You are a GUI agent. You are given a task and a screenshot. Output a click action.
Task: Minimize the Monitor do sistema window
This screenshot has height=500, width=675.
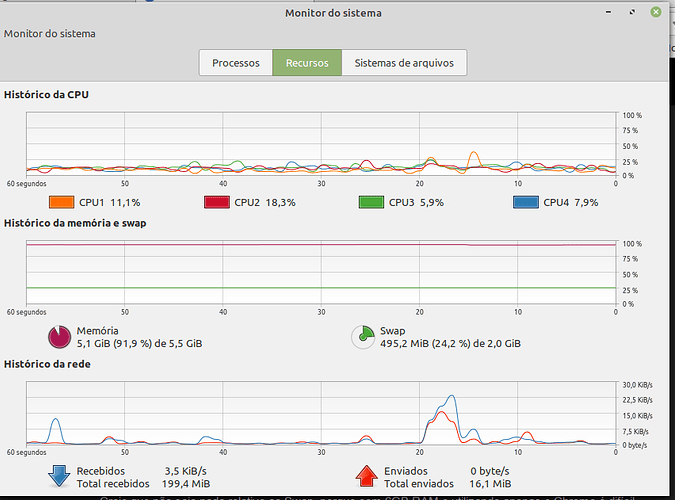point(608,12)
